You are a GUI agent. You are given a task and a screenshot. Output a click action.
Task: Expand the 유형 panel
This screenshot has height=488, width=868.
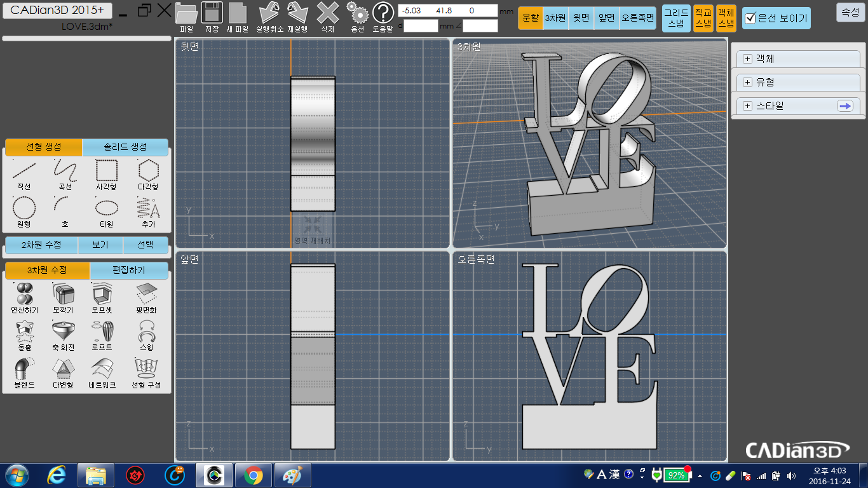[x=747, y=82]
